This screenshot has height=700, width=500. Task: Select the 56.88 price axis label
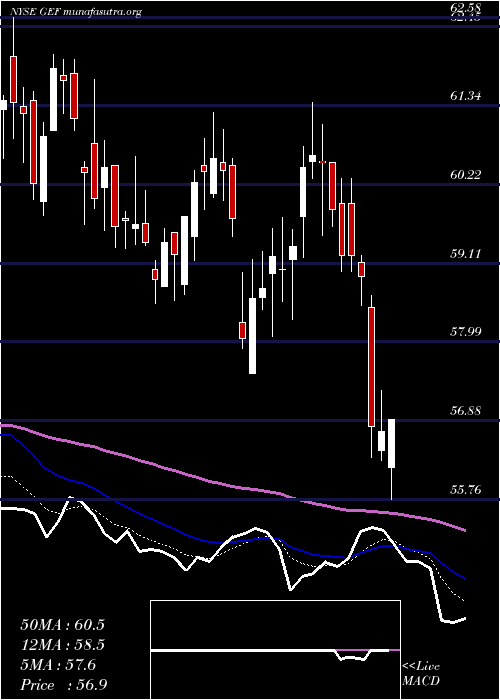[466, 411]
